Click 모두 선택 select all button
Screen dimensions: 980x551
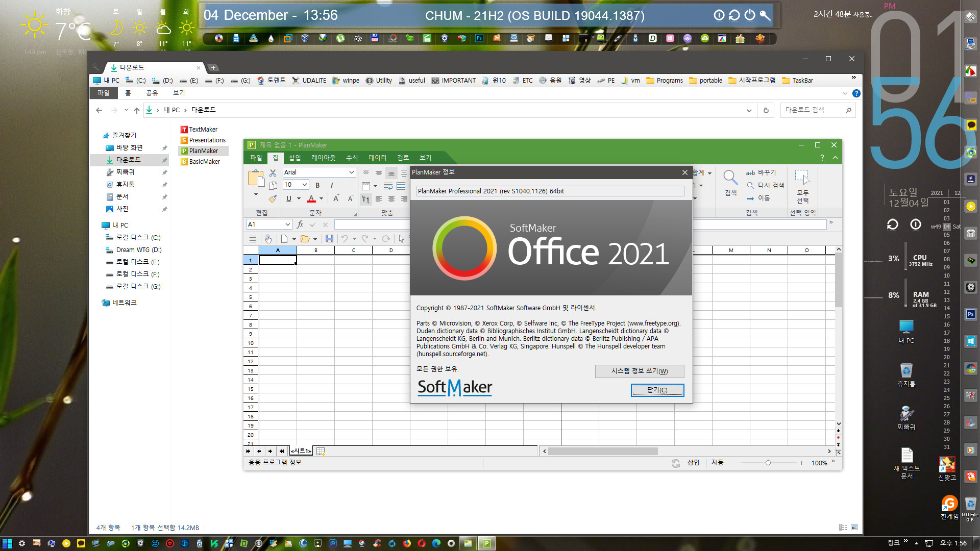[x=802, y=186]
